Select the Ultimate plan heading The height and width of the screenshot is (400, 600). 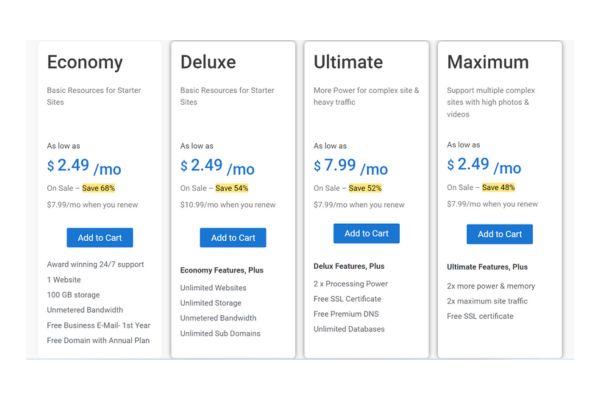coord(348,62)
